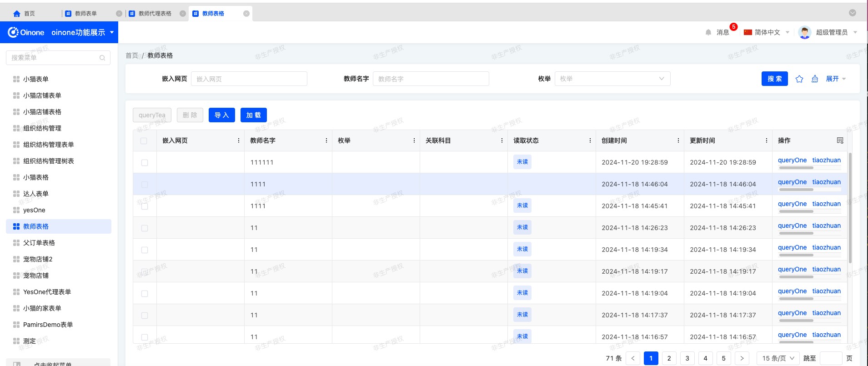Screen dimensions: 868x366
Task: Open PamirsDemo表单 menu item
Action: click(x=48, y=325)
